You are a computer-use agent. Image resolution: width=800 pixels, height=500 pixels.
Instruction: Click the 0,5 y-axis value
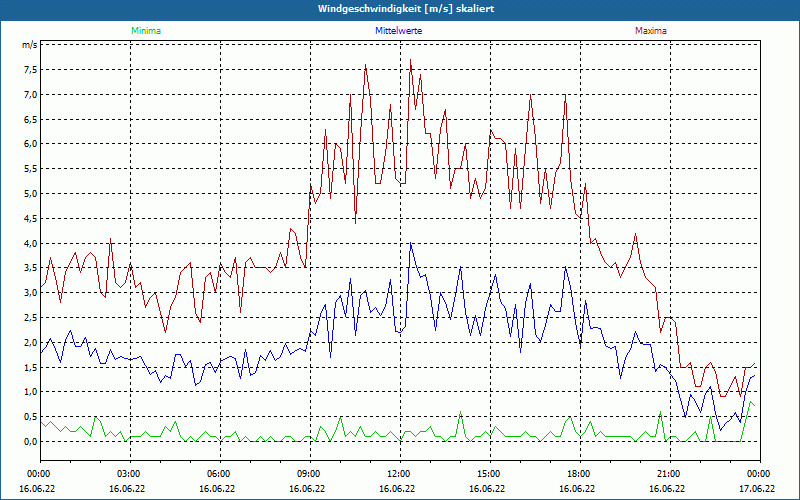click(31, 417)
